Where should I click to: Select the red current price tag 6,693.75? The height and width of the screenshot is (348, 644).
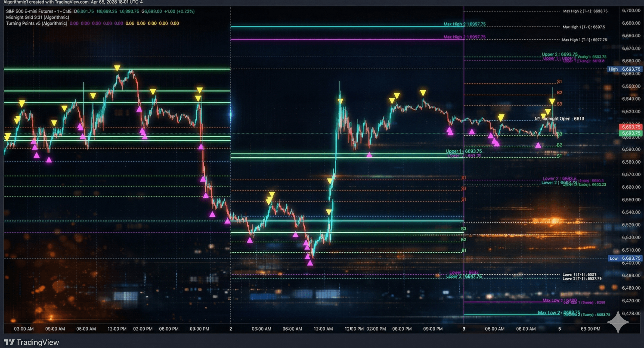631,127
